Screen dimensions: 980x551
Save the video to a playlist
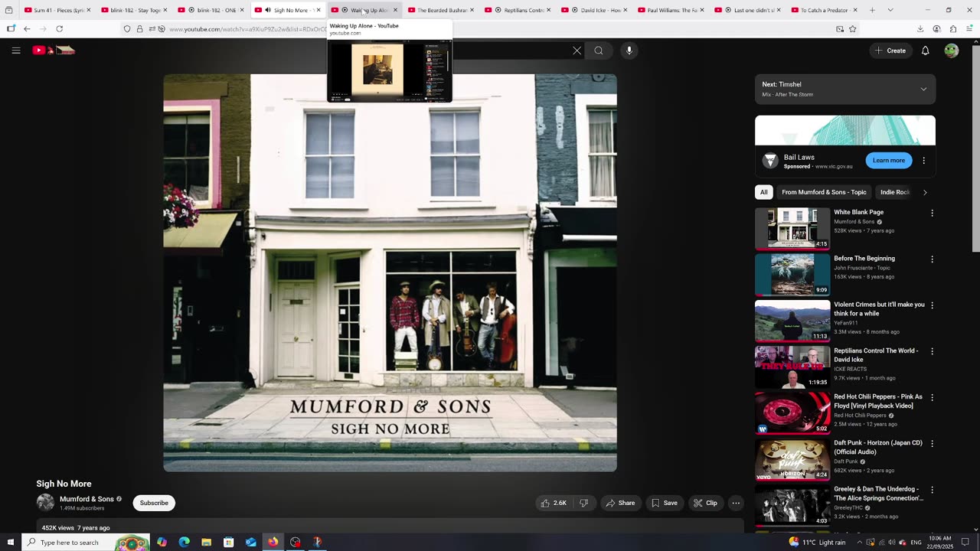665,503
